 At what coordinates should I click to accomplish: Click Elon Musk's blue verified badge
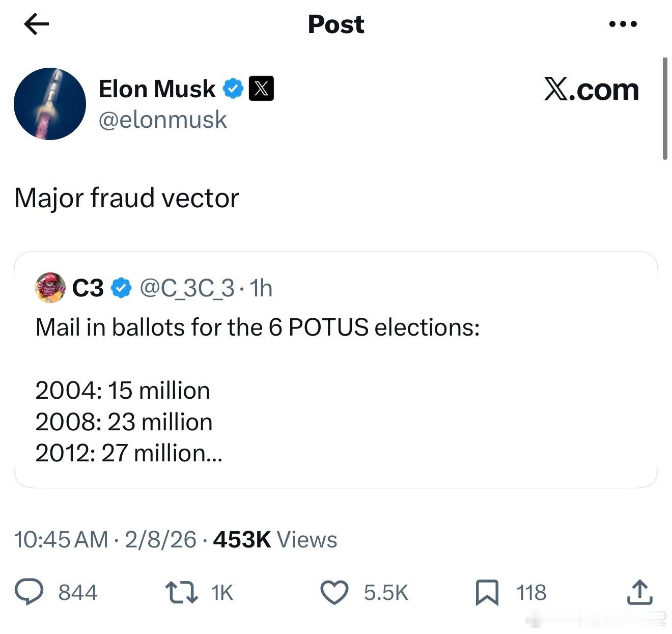coord(234,89)
